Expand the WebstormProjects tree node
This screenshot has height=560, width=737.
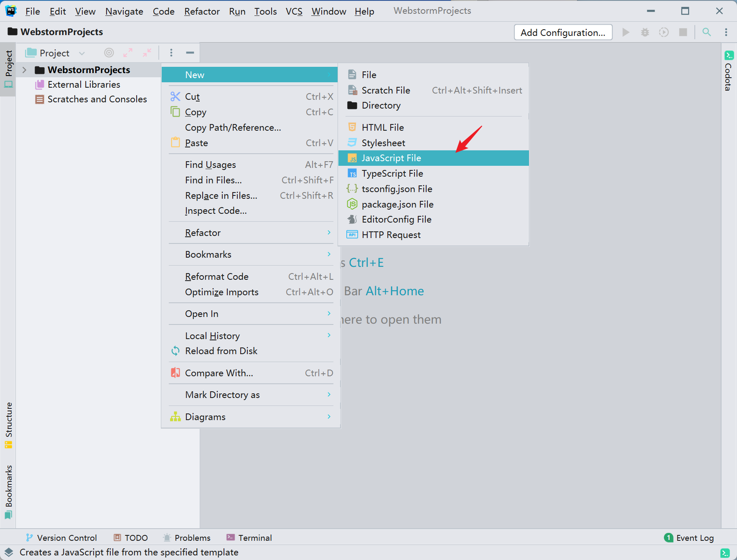25,70
